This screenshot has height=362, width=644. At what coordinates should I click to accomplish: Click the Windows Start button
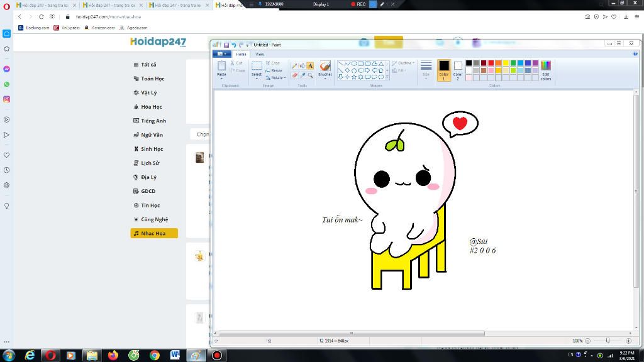point(9,355)
